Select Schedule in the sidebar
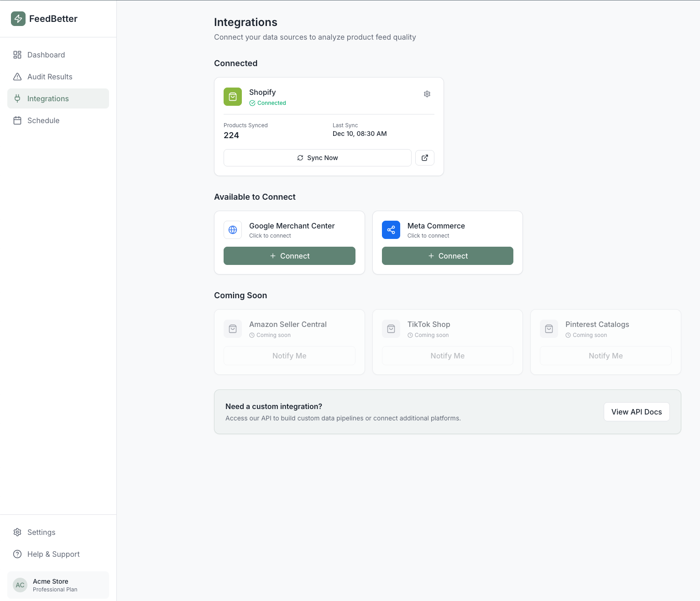Screen dimensions: 700x601 [43, 120]
